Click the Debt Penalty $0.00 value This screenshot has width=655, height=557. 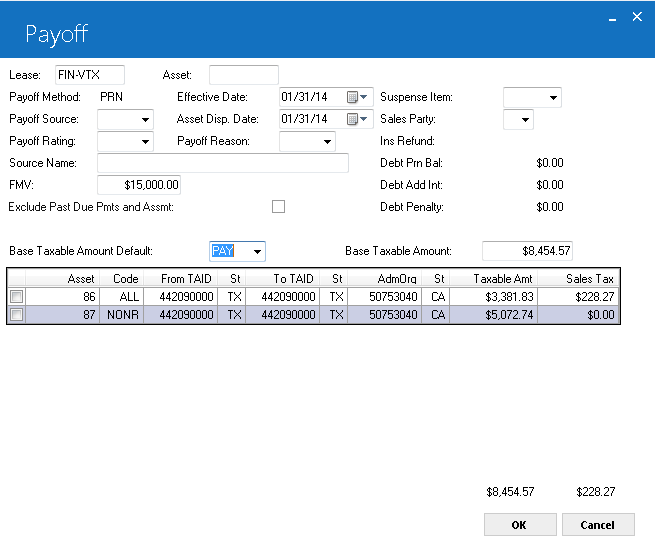tap(550, 207)
